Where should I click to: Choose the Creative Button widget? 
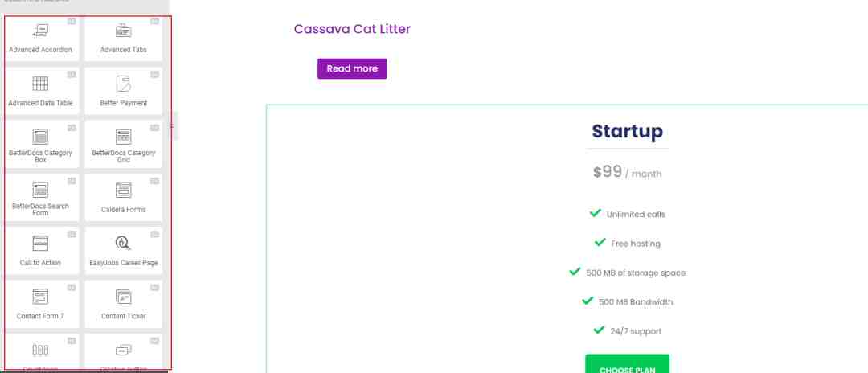click(x=124, y=352)
